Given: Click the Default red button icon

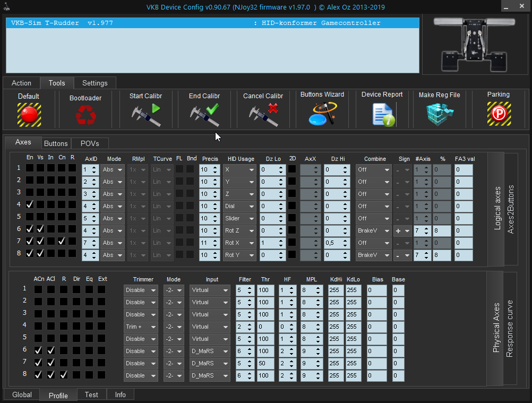Looking at the screenshot, I should pos(29,115).
